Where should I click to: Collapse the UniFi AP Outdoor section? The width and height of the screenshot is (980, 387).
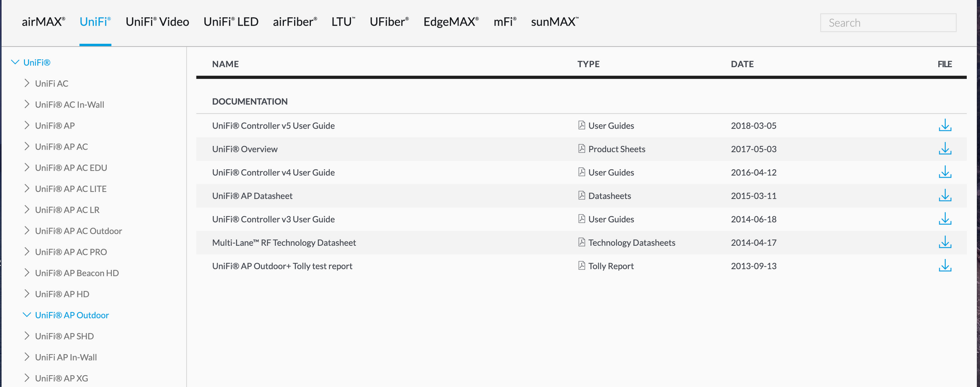pos(27,315)
